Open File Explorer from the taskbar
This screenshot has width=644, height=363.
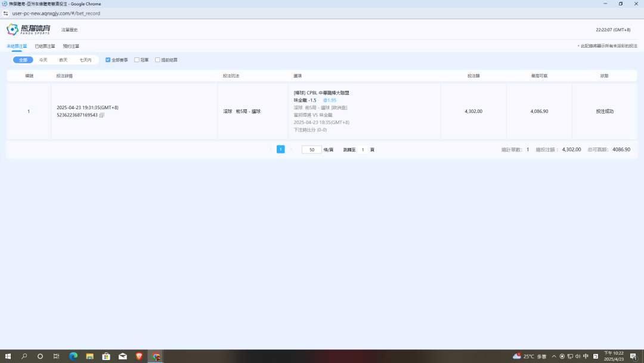89,356
